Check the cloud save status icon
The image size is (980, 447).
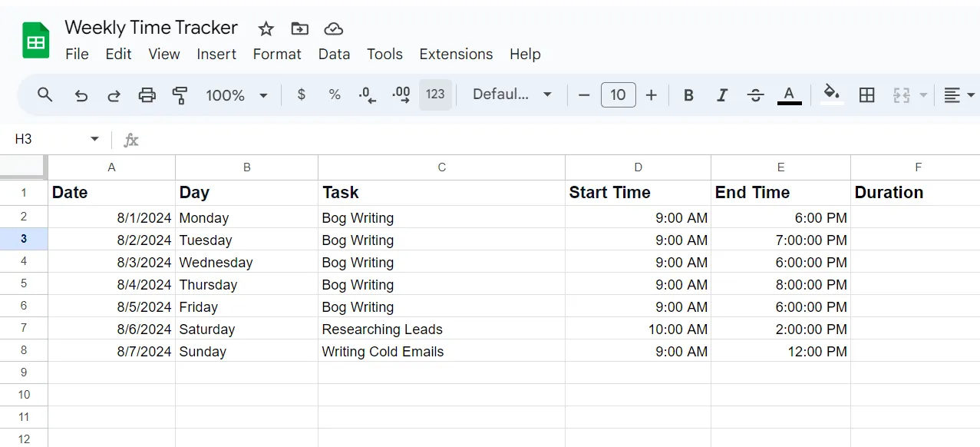(333, 28)
